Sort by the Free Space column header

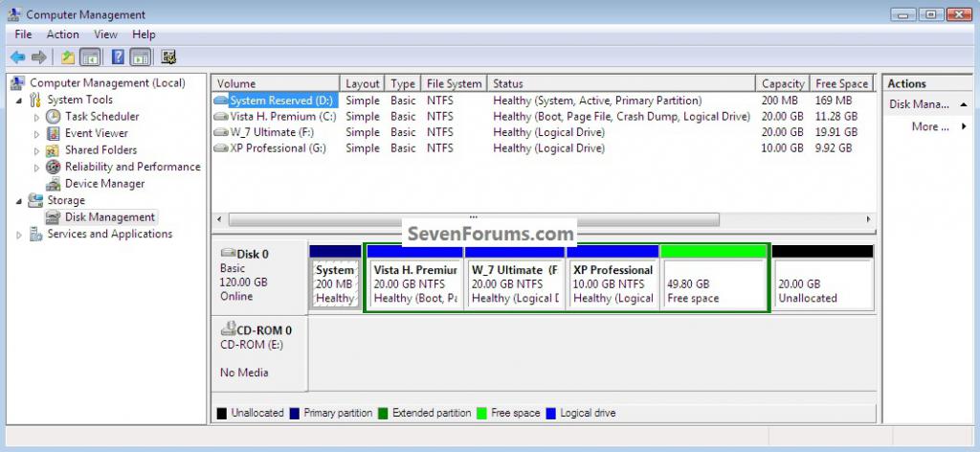tap(841, 83)
